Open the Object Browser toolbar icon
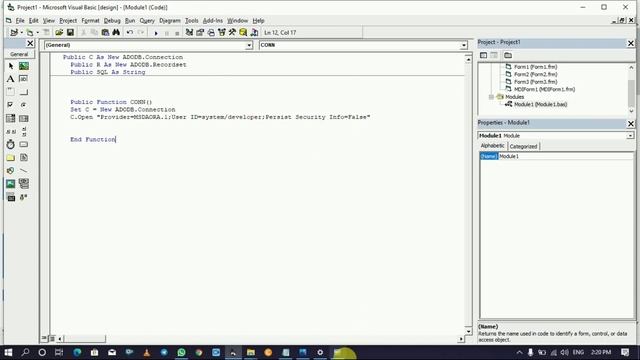Screen dimensions: 640x360 click(222, 33)
